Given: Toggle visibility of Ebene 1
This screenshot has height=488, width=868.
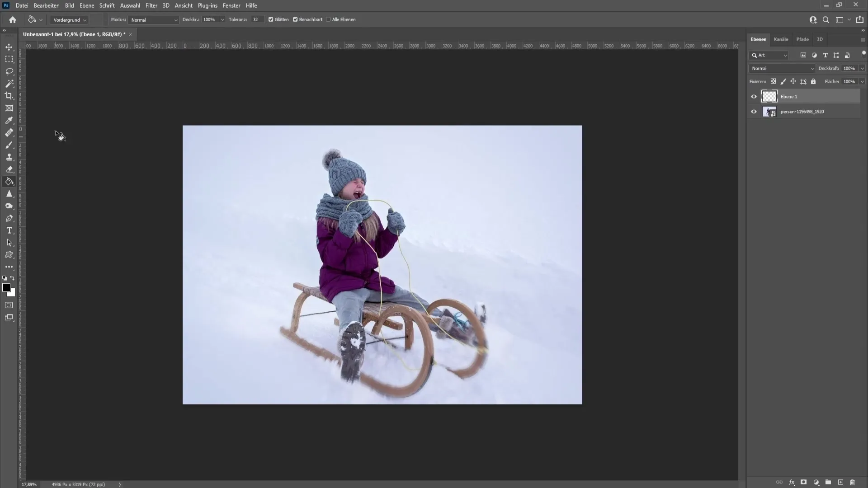Looking at the screenshot, I should click(x=754, y=96).
